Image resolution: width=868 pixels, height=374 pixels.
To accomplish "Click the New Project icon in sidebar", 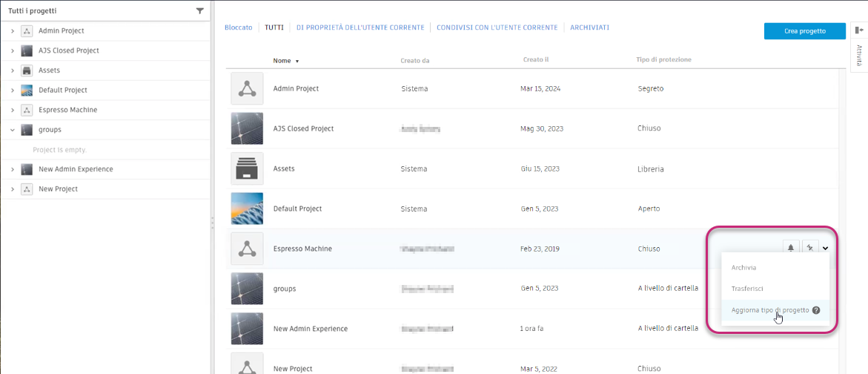I will click(26, 189).
